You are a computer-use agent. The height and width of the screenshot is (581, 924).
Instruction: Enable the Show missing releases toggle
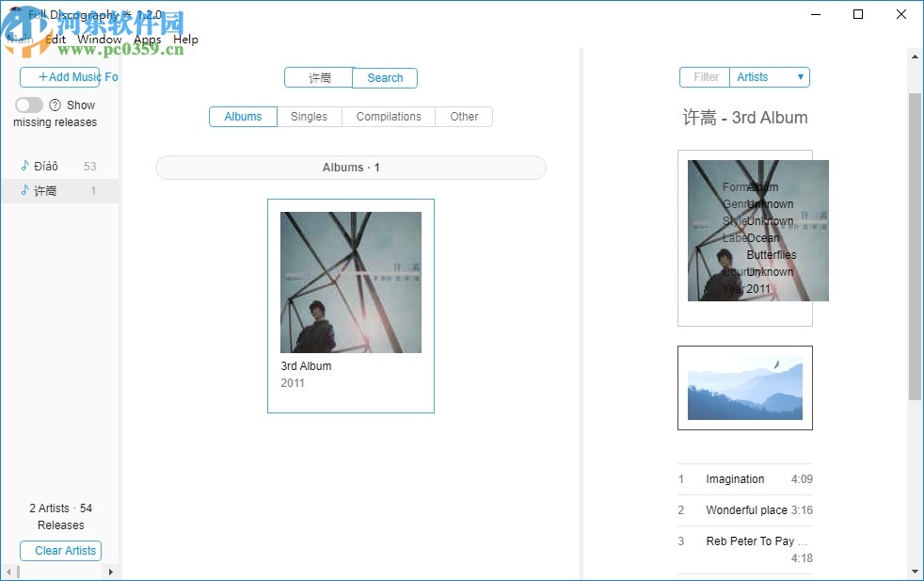[x=27, y=105]
